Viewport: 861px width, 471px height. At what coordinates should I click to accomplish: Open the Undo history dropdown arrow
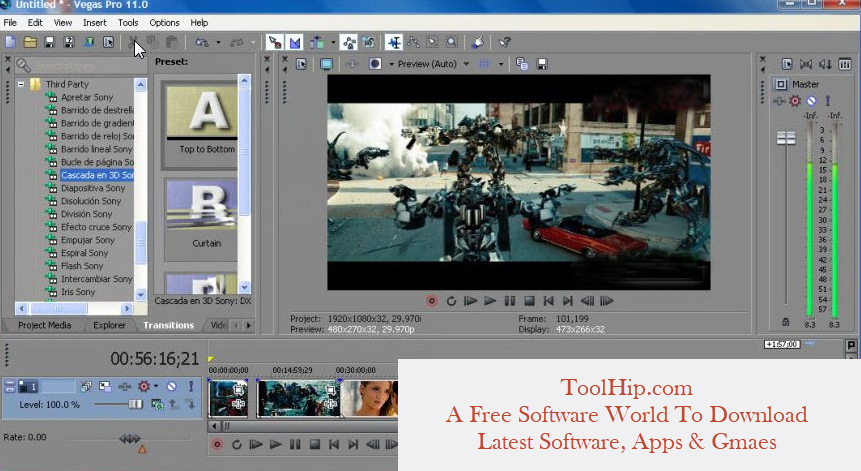pos(218,42)
